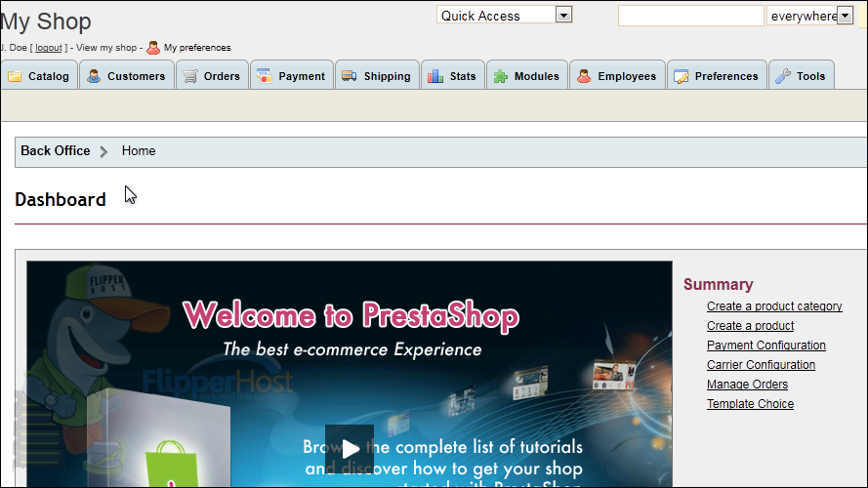Go to the Payment tab
The height and width of the screenshot is (488, 868).
292,75
